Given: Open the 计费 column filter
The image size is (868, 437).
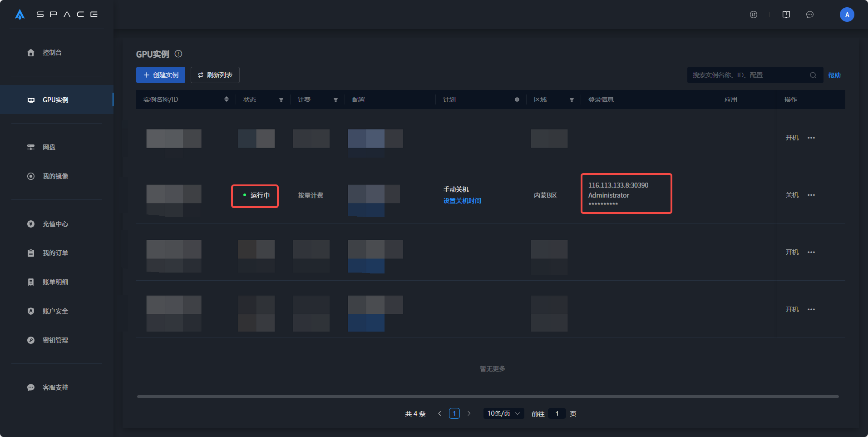Looking at the screenshot, I should click(x=335, y=100).
